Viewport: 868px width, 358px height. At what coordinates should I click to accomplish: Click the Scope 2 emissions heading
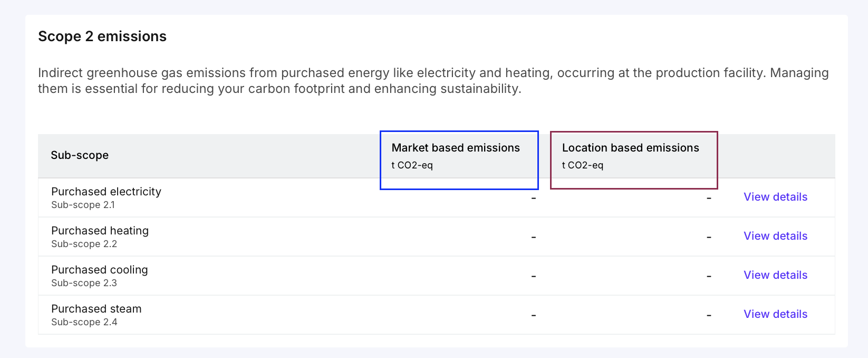[102, 36]
